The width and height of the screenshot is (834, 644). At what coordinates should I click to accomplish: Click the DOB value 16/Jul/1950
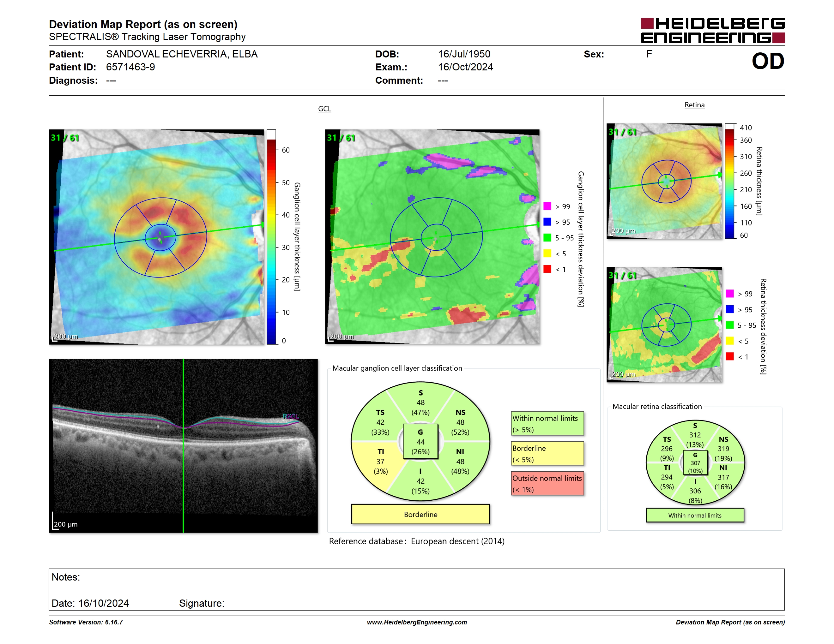464,54
